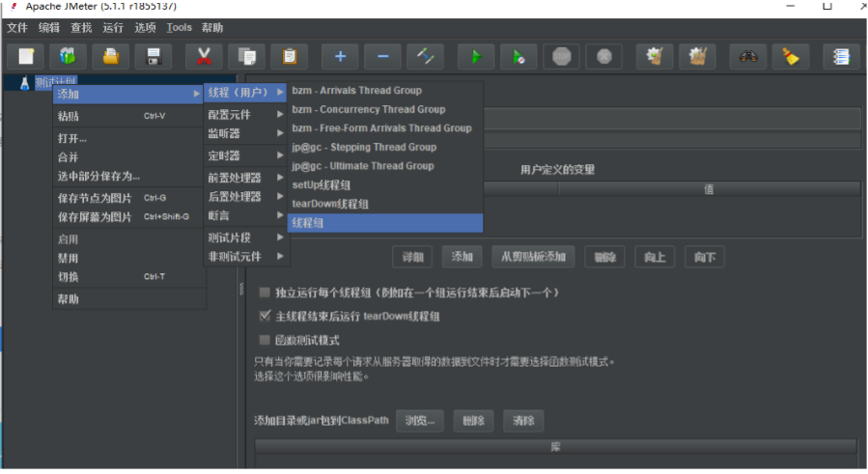
Task: Click the Paste clipboard icon
Action: (x=289, y=57)
